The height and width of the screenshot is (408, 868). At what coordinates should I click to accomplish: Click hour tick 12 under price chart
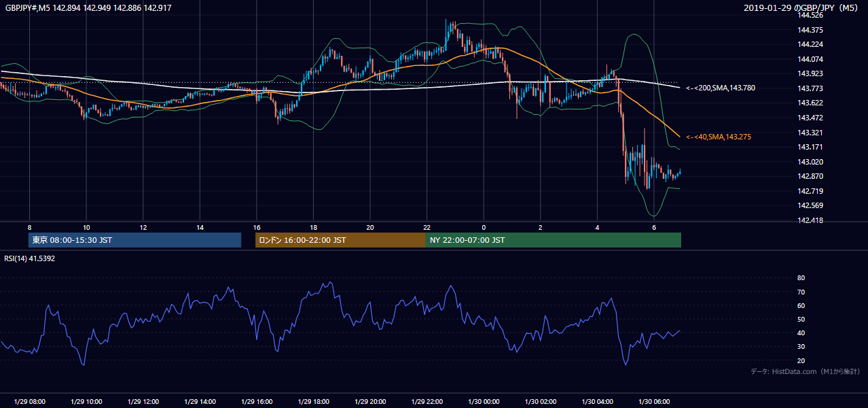tap(143, 227)
